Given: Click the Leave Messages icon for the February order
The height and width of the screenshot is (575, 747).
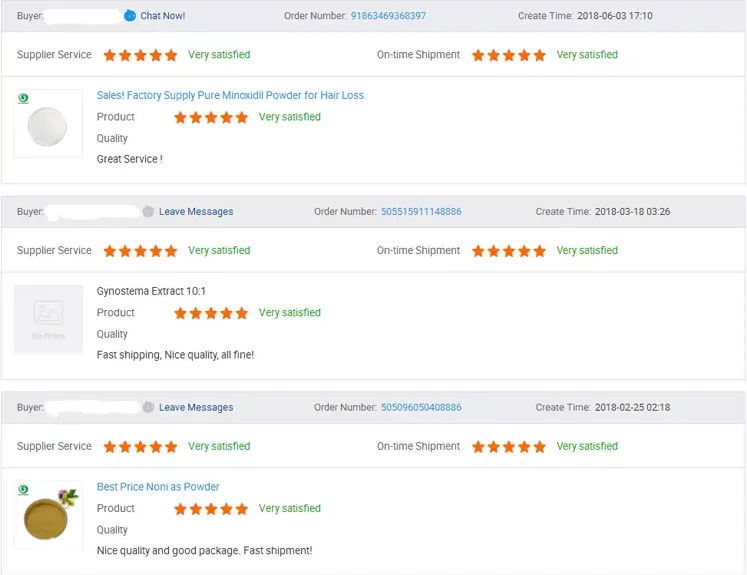Looking at the screenshot, I should [x=148, y=408].
